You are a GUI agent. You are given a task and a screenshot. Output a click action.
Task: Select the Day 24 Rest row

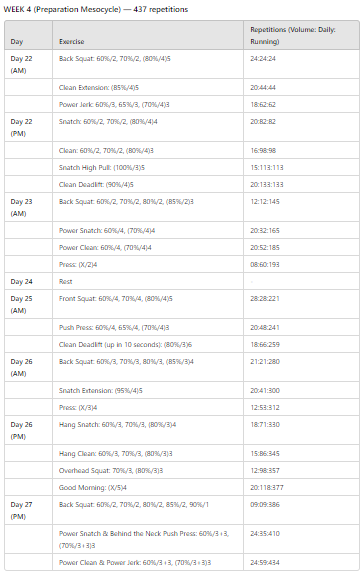182,281
